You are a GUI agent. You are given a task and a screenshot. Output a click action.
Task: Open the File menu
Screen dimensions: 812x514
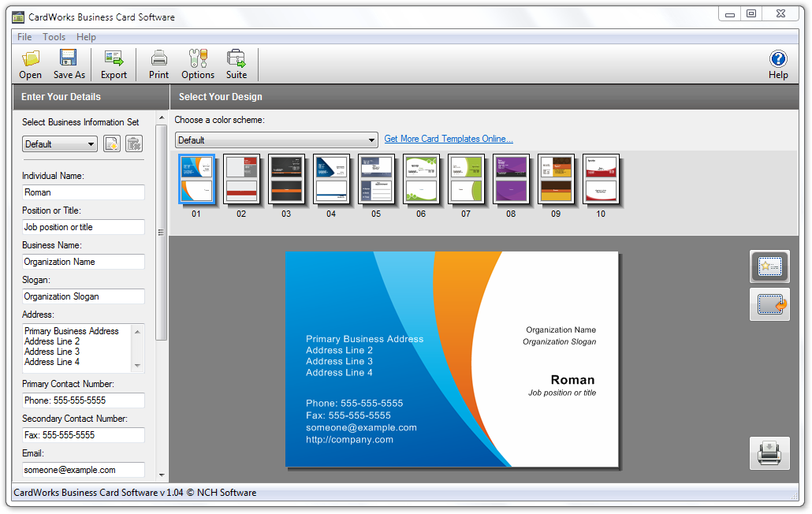point(24,37)
